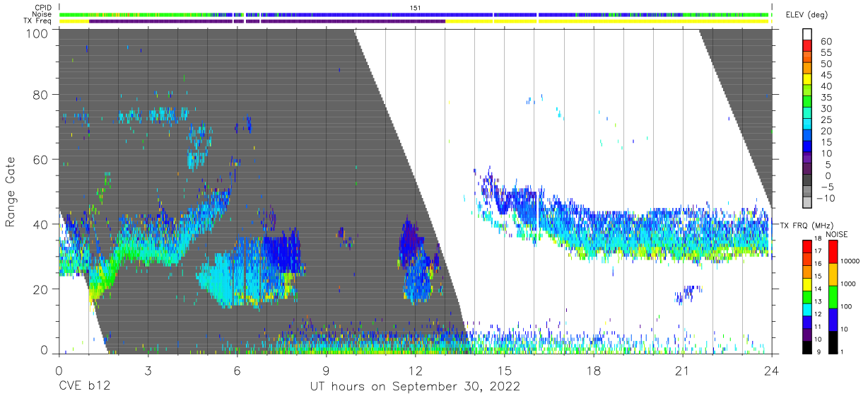Click the -10 label on ELEV color bar
This screenshot has width=868, height=401.
824,198
